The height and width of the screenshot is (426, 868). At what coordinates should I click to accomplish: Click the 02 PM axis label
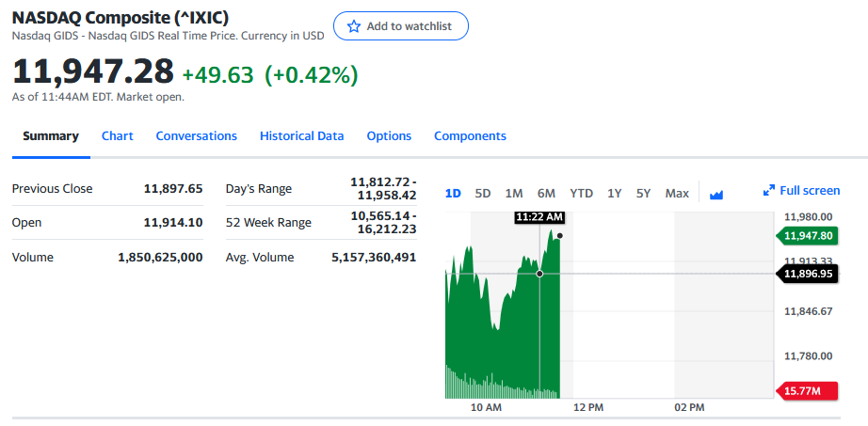pos(689,408)
